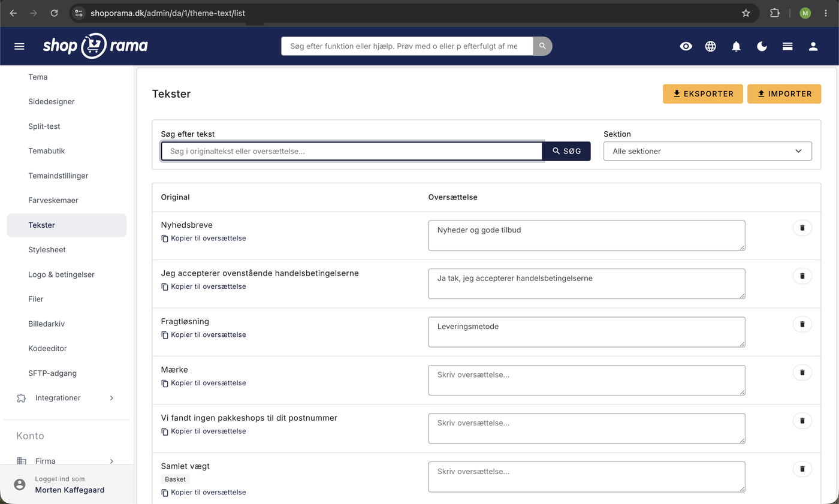Focus the text search input field
The width and height of the screenshot is (839, 504).
(352, 151)
